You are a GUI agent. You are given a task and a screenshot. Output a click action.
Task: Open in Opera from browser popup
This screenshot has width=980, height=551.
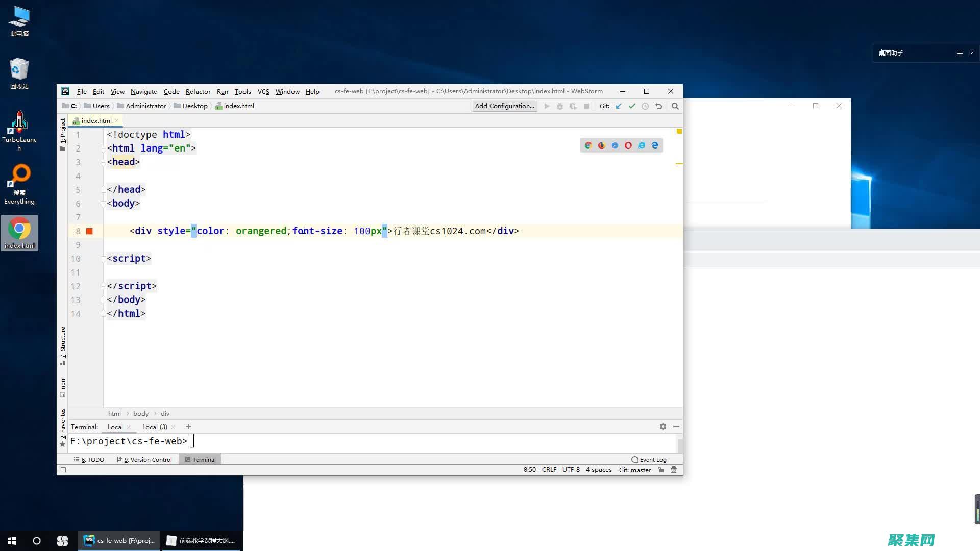click(x=628, y=145)
